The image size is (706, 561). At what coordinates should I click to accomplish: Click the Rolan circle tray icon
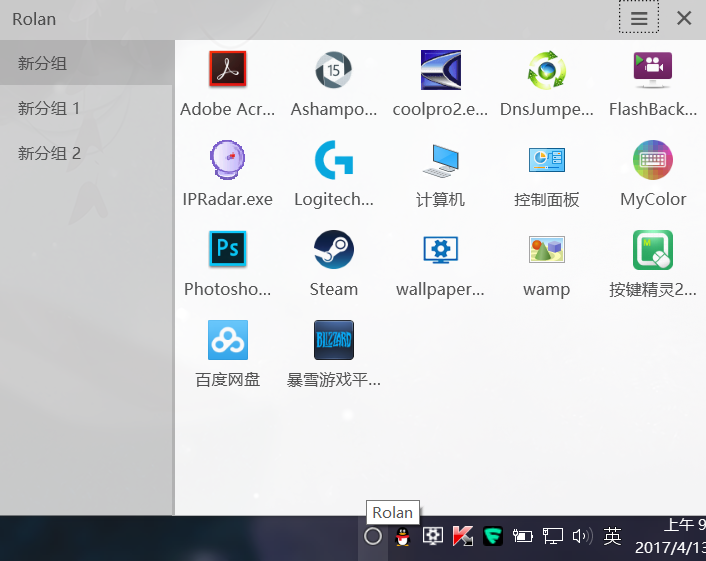[x=373, y=536]
